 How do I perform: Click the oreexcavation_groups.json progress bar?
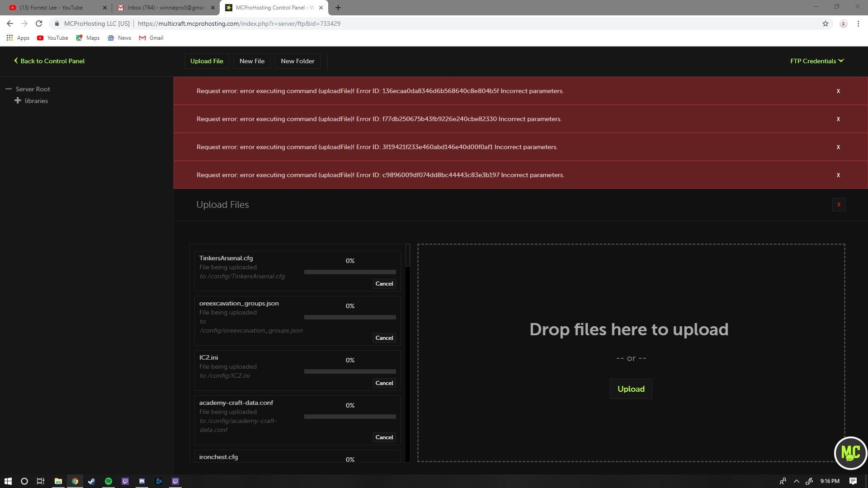(350, 317)
